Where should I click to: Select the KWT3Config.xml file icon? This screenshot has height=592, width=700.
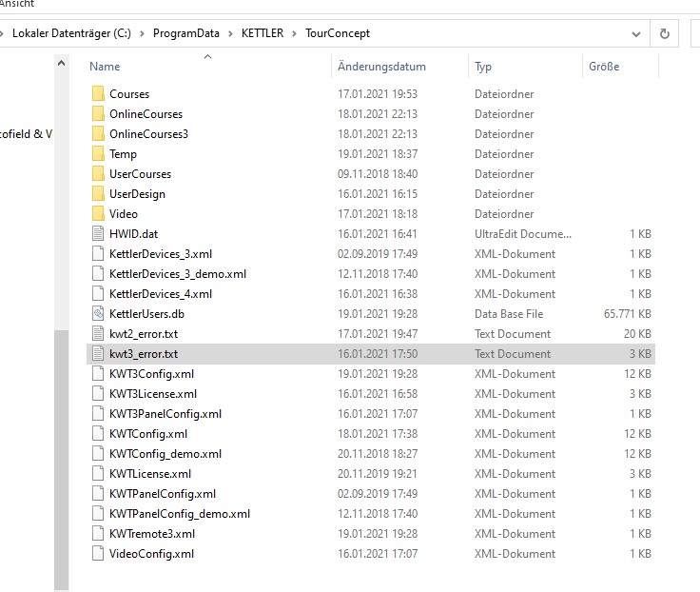pyautogui.click(x=98, y=373)
